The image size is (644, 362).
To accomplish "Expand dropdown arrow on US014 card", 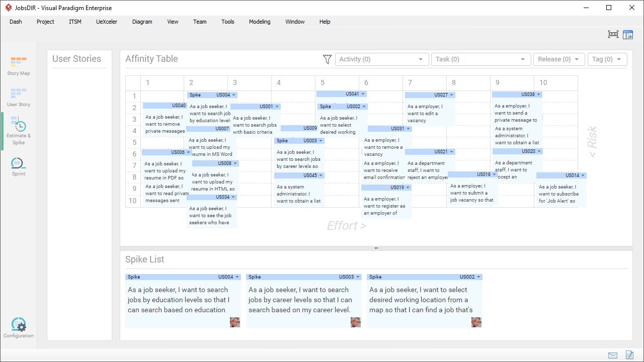I will coord(583,175).
